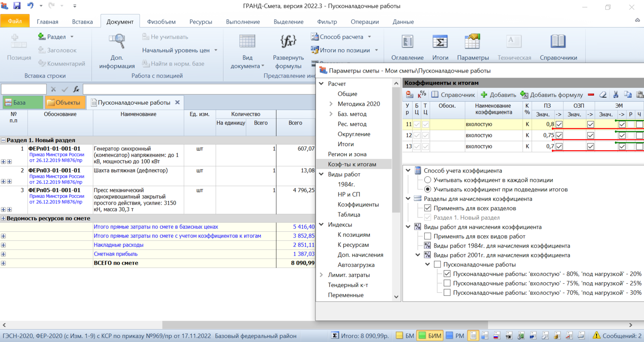Click the Добавить формулу button
The height and width of the screenshot is (342, 644).
click(552, 95)
